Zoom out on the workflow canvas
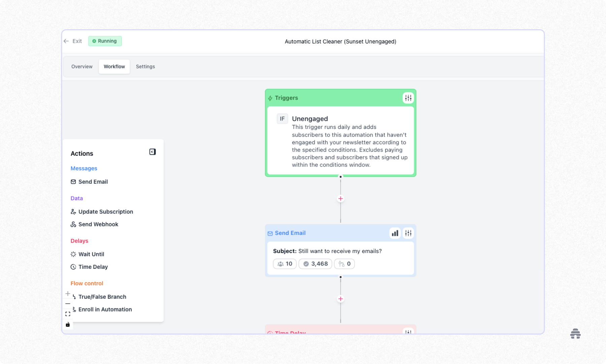 click(x=68, y=303)
